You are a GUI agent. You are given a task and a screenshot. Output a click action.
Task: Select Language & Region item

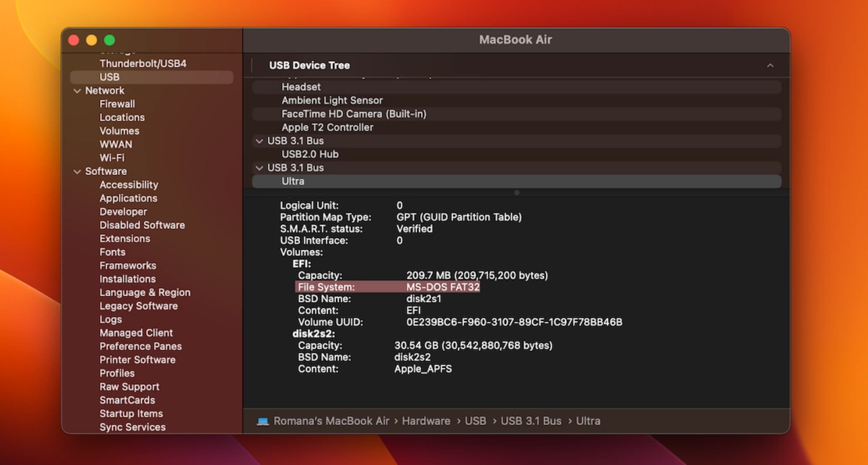coord(145,293)
